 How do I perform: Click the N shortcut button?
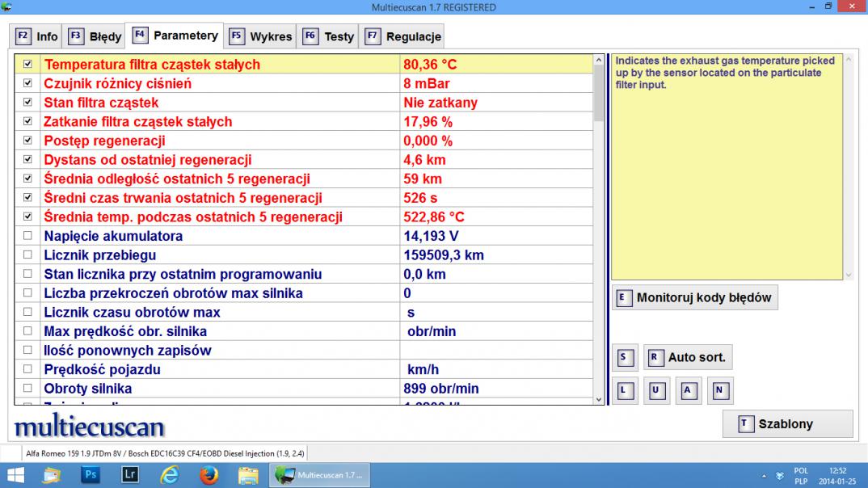(x=720, y=391)
